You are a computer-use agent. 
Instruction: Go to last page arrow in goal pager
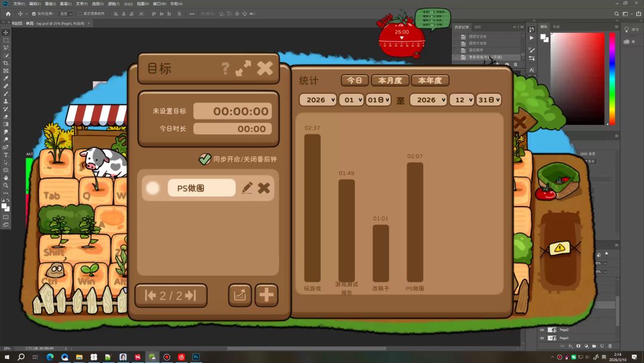(191, 295)
